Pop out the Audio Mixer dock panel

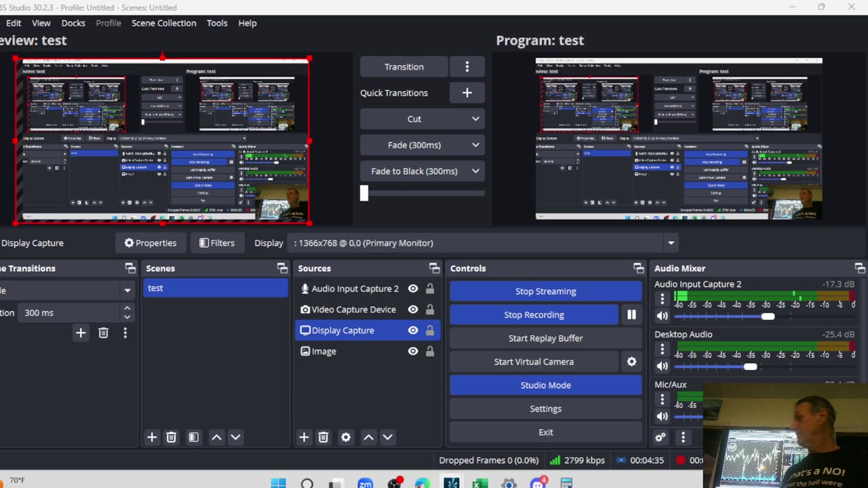pyautogui.click(x=859, y=268)
